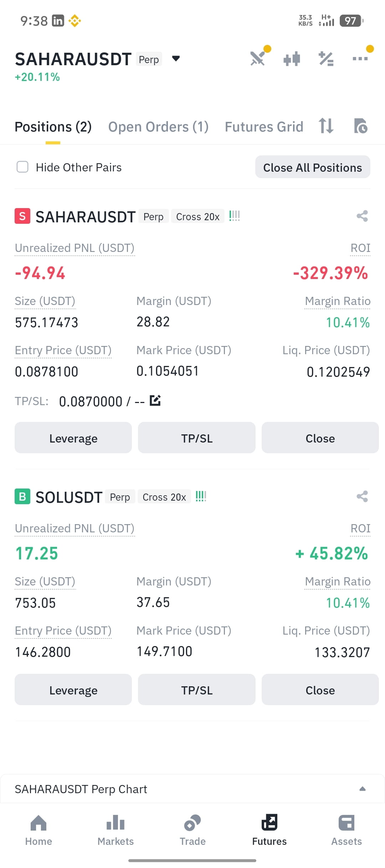Open the futures calculator icon
385x868 pixels.
[326, 59]
